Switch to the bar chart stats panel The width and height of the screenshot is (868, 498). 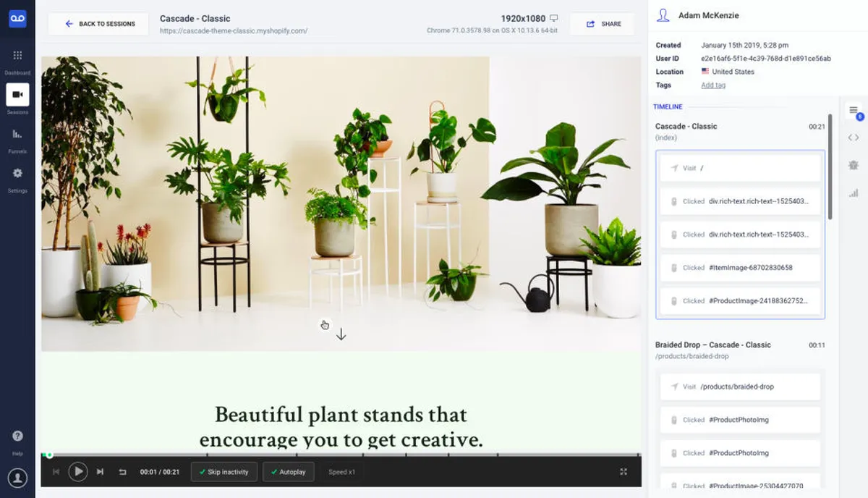[x=854, y=193]
